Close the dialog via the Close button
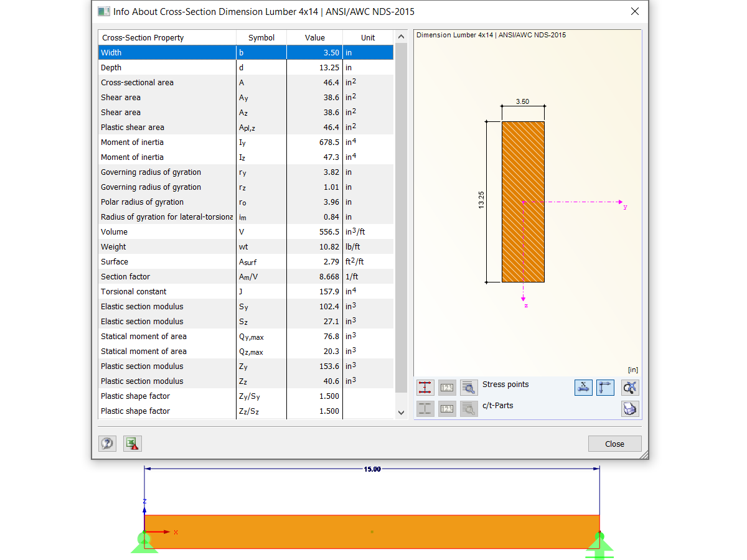This screenshot has height=560, width=747. click(614, 444)
